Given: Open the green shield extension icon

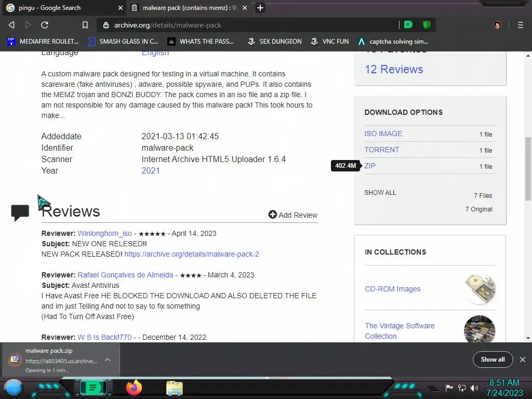Looking at the screenshot, I should (427, 24).
